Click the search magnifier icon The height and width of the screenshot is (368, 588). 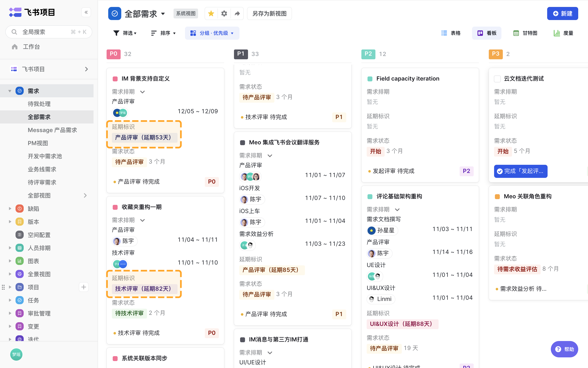[x=14, y=32]
